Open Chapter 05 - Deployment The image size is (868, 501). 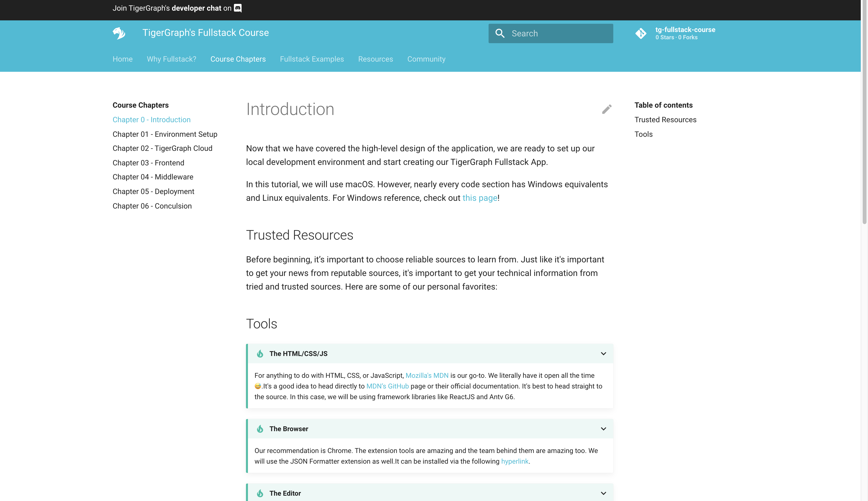(x=153, y=191)
